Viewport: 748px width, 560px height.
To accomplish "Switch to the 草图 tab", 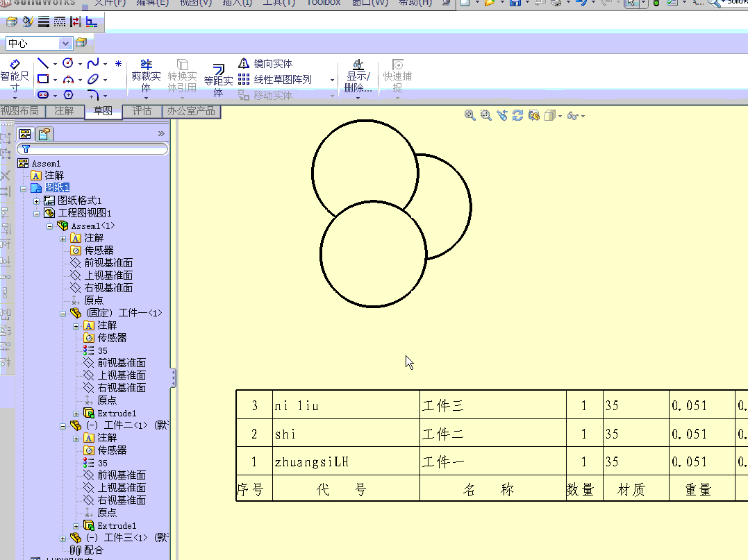I will pyautogui.click(x=103, y=111).
